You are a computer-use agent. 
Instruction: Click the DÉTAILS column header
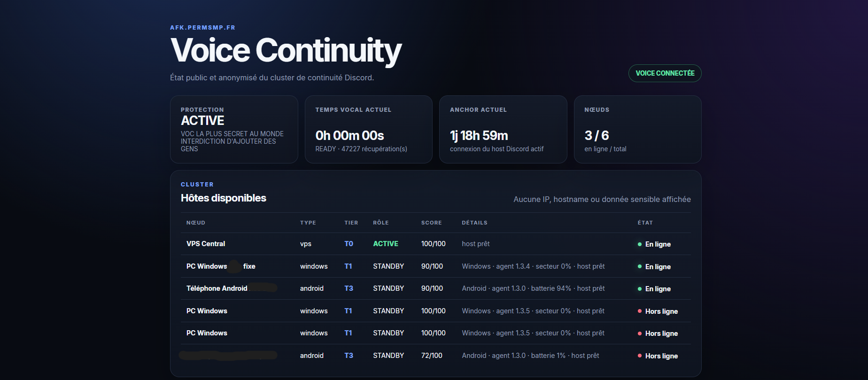[474, 223]
